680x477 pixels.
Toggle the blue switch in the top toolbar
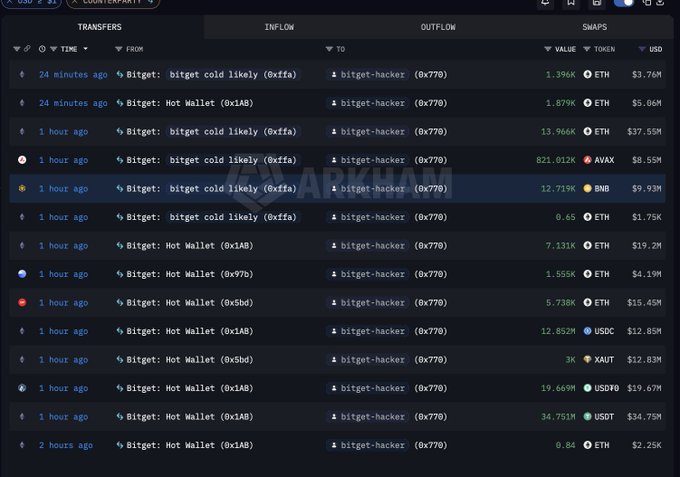click(x=624, y=2)
